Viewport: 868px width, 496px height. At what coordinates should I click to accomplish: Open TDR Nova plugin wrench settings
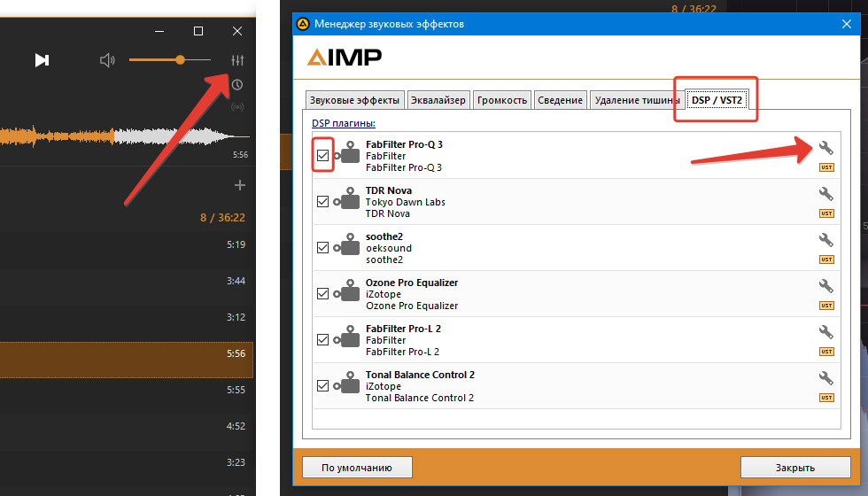[825, 194]
